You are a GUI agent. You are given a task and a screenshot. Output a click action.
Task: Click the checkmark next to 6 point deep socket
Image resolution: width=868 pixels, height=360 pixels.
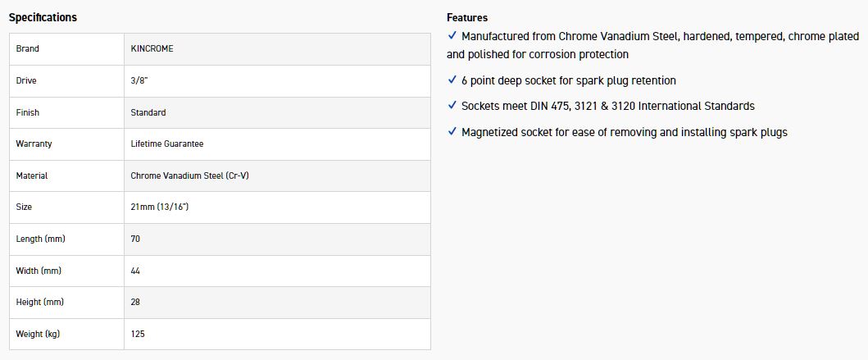coord(452,80)
